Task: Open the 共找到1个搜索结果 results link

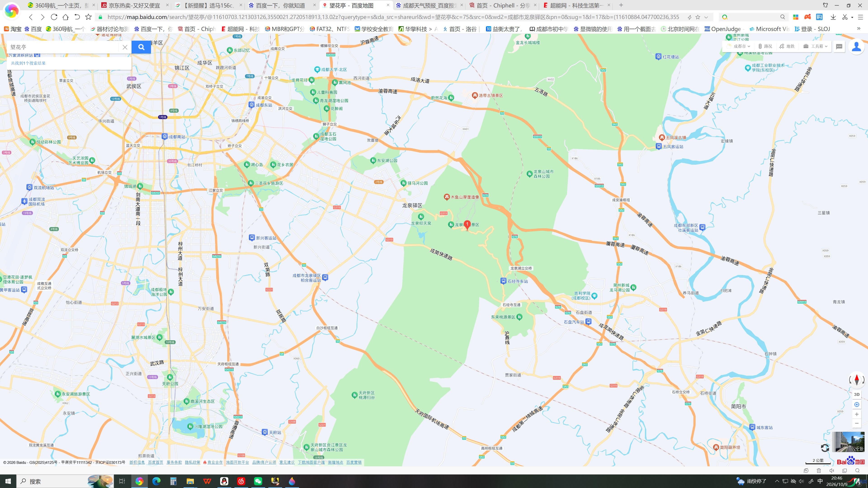Action: (x=28, y=63)
